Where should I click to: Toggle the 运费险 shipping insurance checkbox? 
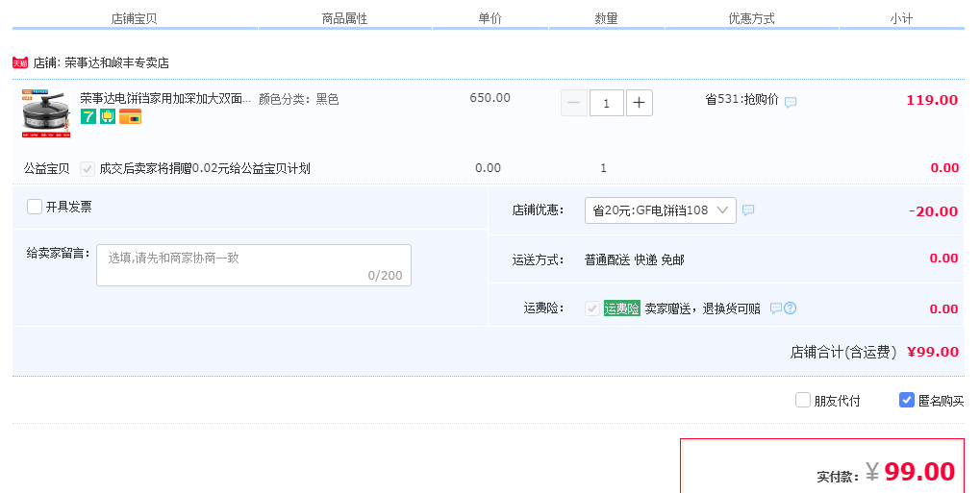coord(591,308)
